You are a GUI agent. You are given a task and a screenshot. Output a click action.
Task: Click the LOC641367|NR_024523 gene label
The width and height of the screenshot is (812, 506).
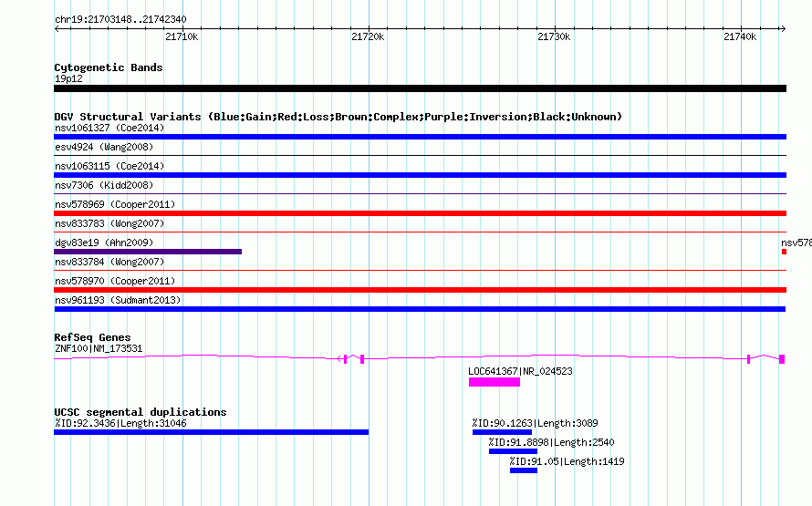point(520,371)
